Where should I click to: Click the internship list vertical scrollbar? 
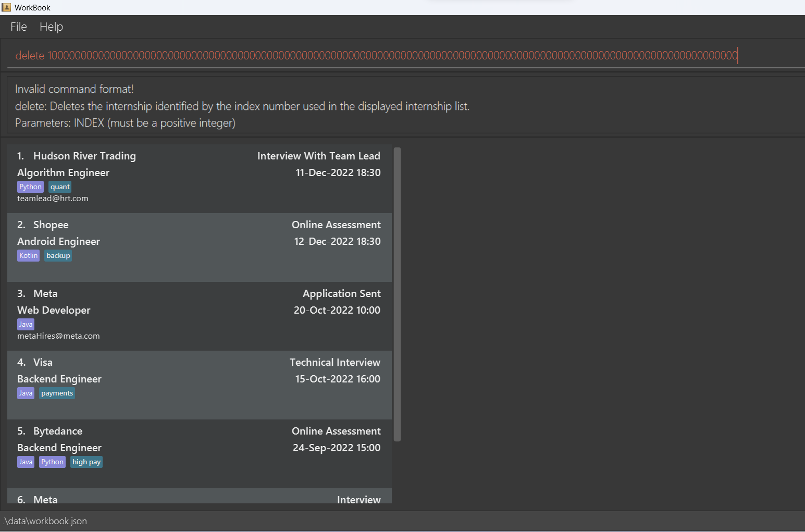tap(397, 294)
